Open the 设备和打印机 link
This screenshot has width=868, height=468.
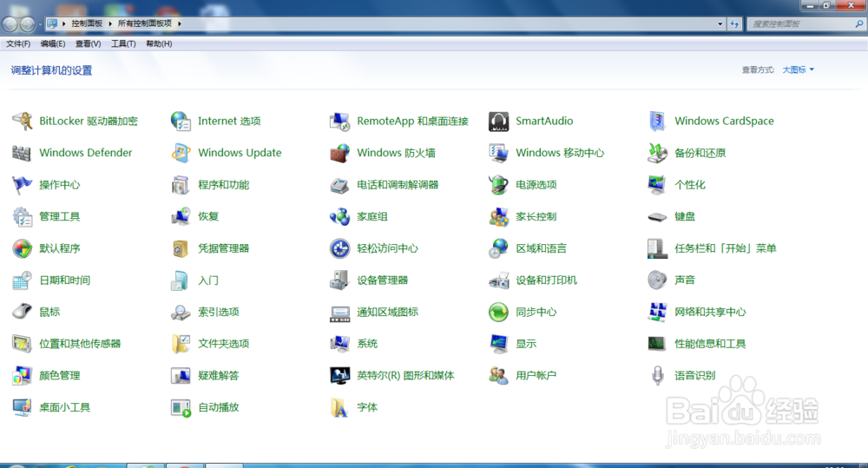546,280
